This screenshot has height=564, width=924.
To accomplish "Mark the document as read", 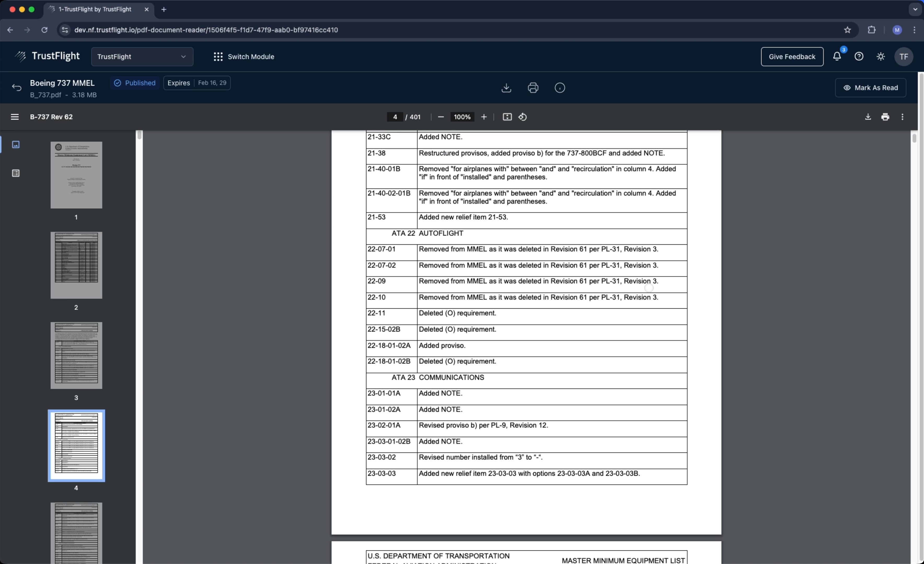I will tap(870, 88).
